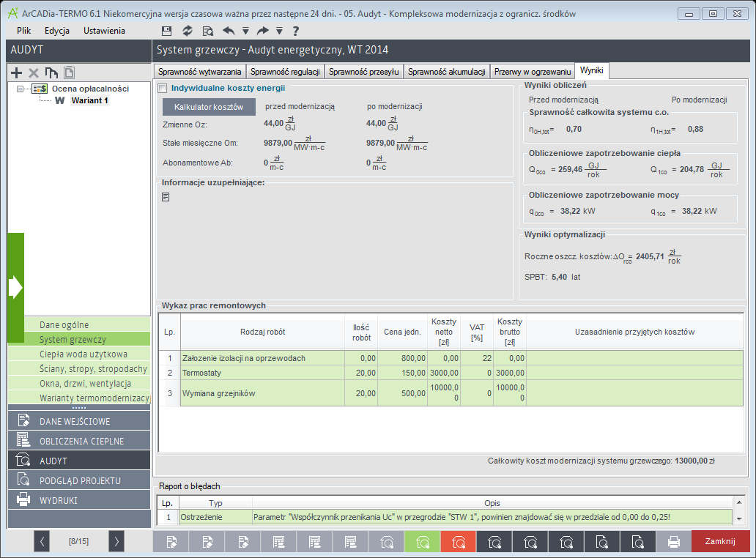Select System grzewczy in sidebar list

[86, 339]
